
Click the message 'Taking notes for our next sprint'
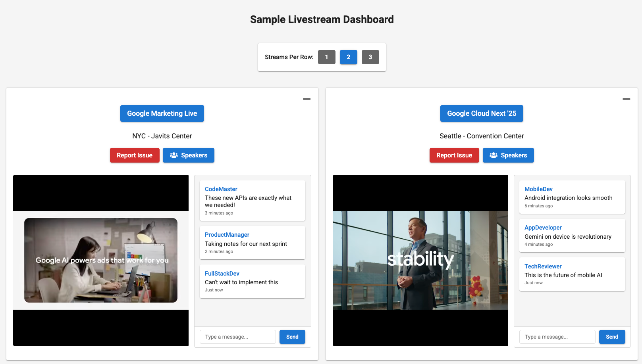(246, 244)
